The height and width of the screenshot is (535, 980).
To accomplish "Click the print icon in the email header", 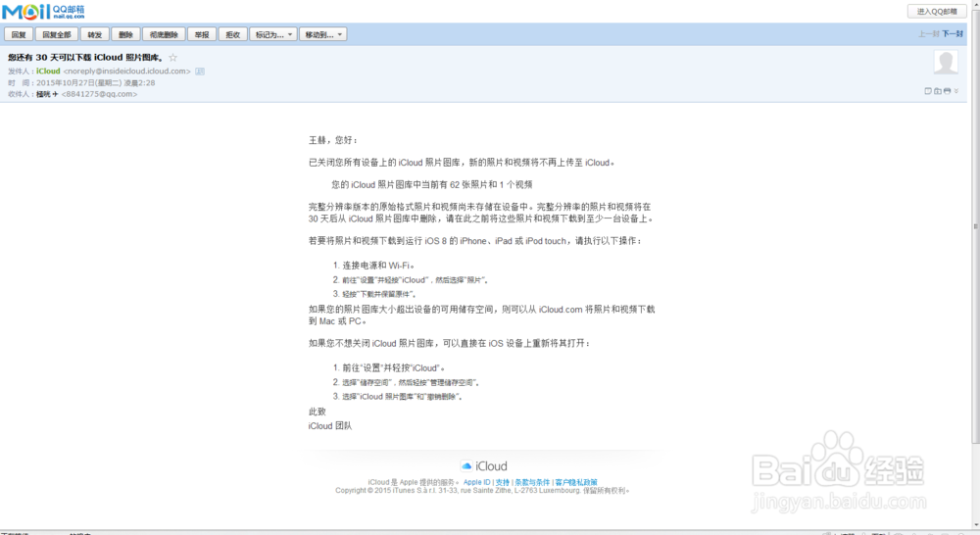I will pos(947,91).
